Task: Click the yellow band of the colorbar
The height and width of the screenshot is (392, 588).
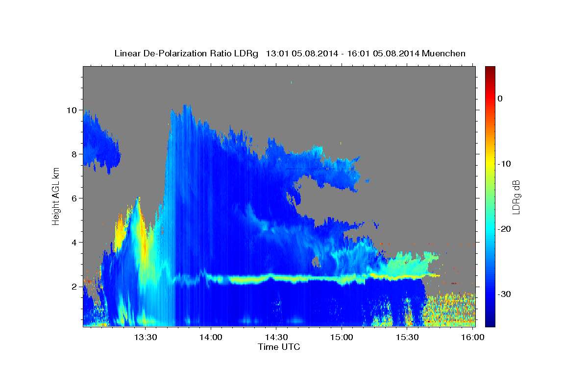Action: [490, 164]
